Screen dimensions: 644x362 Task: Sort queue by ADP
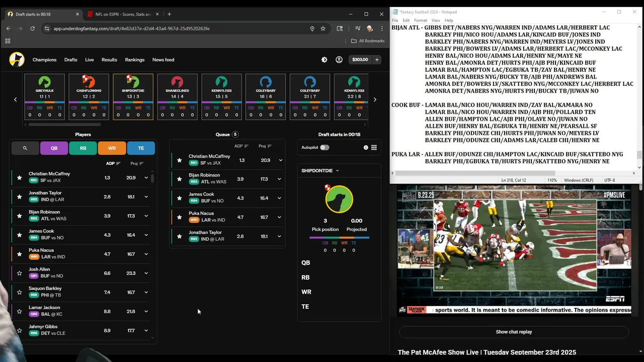click(242, 146)
